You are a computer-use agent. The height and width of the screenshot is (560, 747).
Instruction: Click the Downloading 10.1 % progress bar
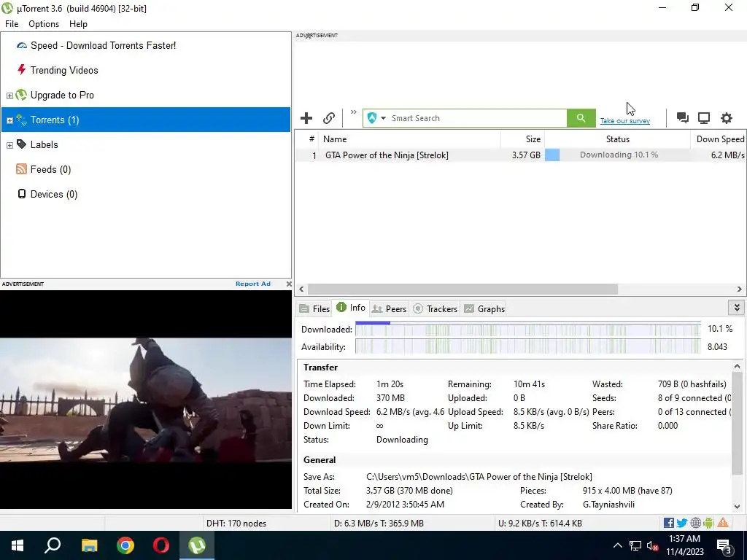pos(617,155)
